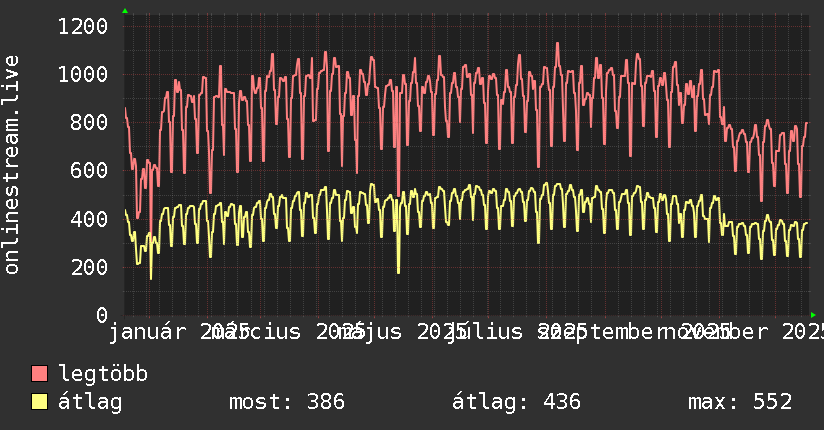Click the vertical 'onlinestream.live' axis title
Viewport: 824px width, 430px height.
[x=12, y=165]
